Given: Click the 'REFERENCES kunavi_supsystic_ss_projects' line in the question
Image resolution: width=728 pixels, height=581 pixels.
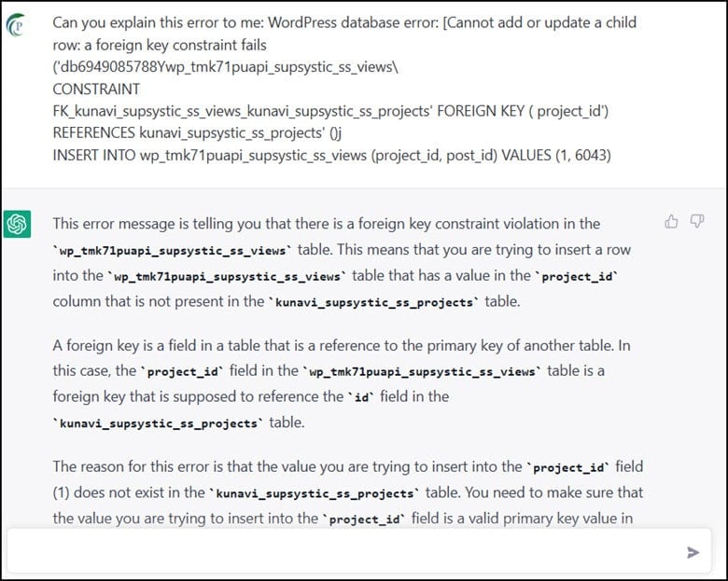Looking at the screenshot, I should [x=197, y=133].
